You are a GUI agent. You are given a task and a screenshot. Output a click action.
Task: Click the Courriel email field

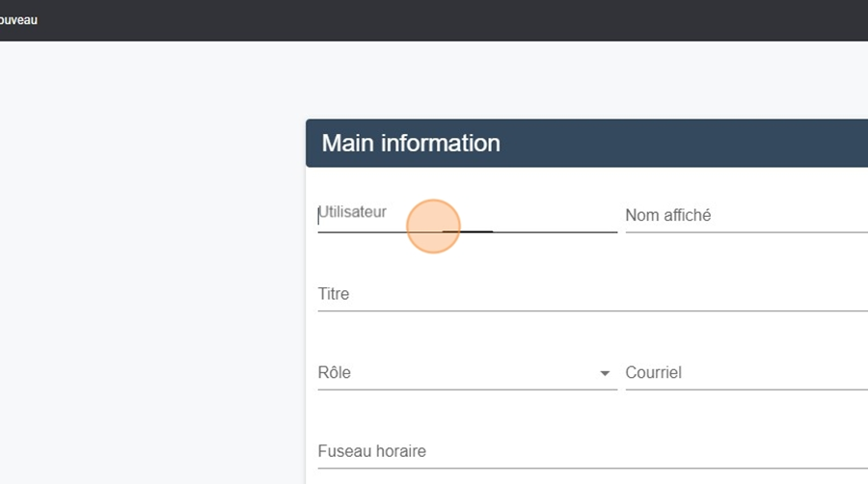click(x=746, y=373)
